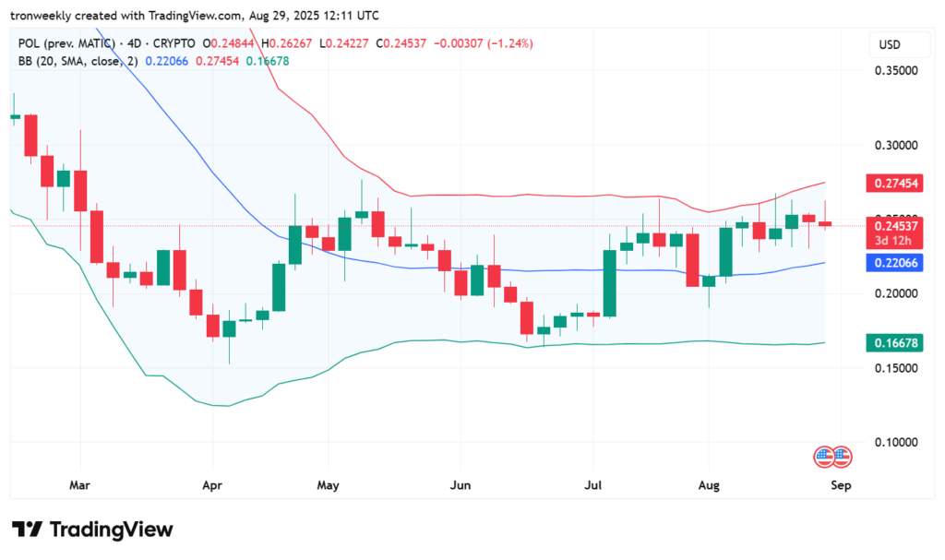This screenshot has height=560, width=945.
Task: Open the BB (20, SMA, close, 2) indicator legend
Action: pos(78,60)
